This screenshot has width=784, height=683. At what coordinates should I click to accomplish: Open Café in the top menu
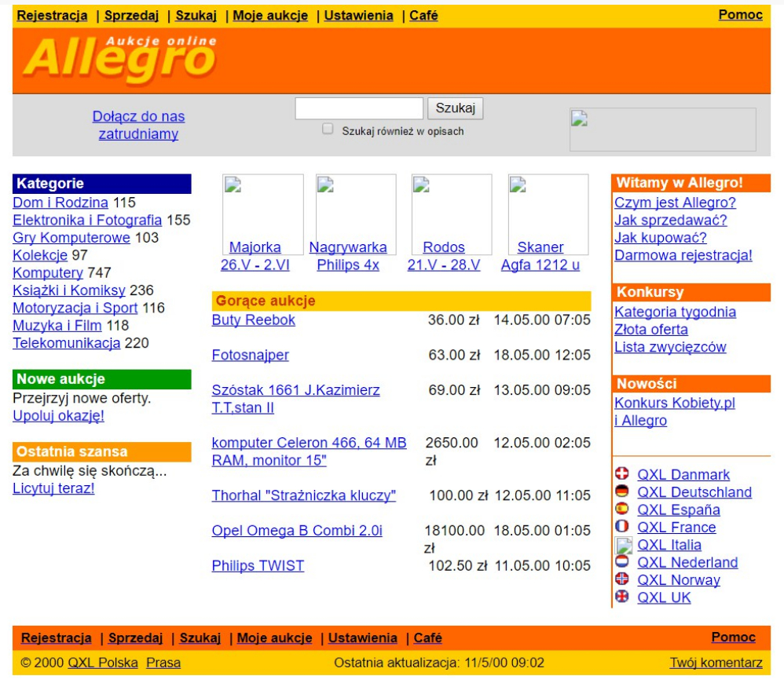(x=423, y=16)
